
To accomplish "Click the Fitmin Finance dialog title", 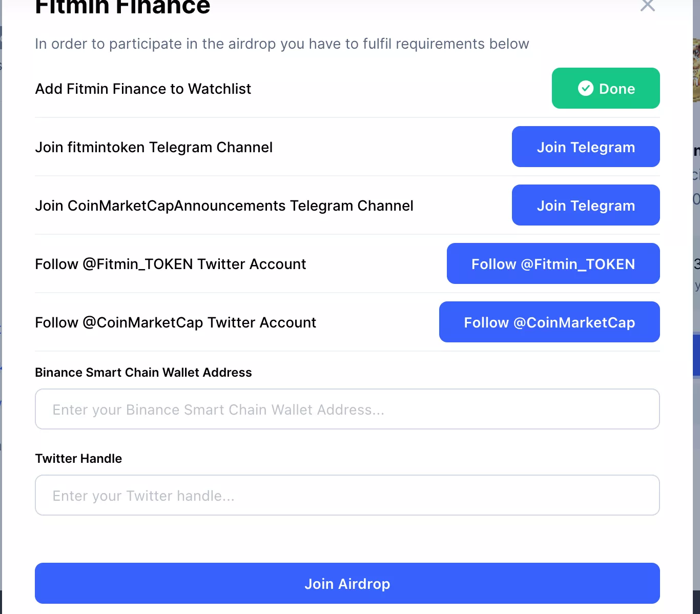I will coord(122,7).
